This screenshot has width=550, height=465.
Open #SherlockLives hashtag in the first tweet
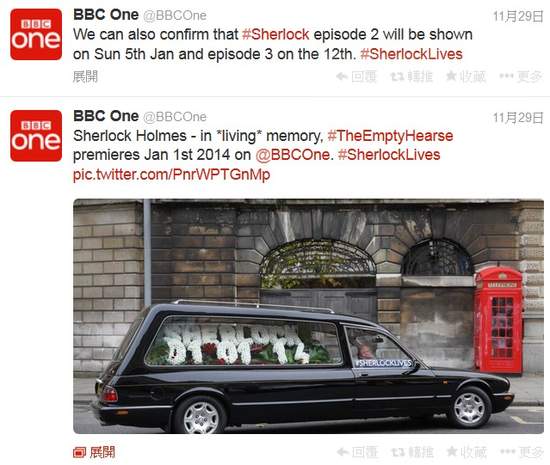tap(411, 54)
